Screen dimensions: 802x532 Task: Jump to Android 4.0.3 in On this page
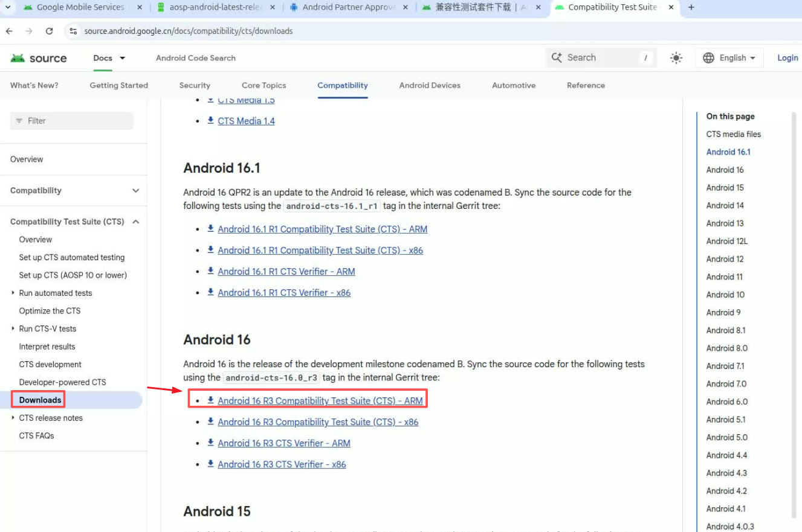coord(730,527)
